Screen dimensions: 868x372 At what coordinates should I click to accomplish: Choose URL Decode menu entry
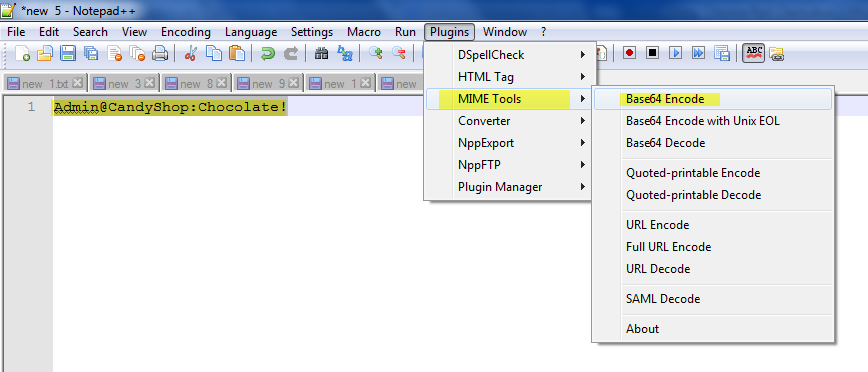pos(713,269)
